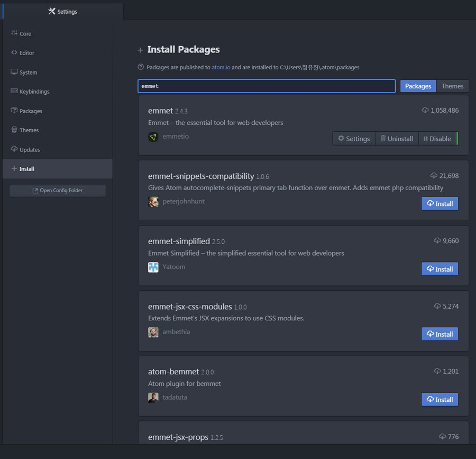Viewport: 476px width, 459px height.
Task: Open the Core settings section
Action: (x=57, y=33)
